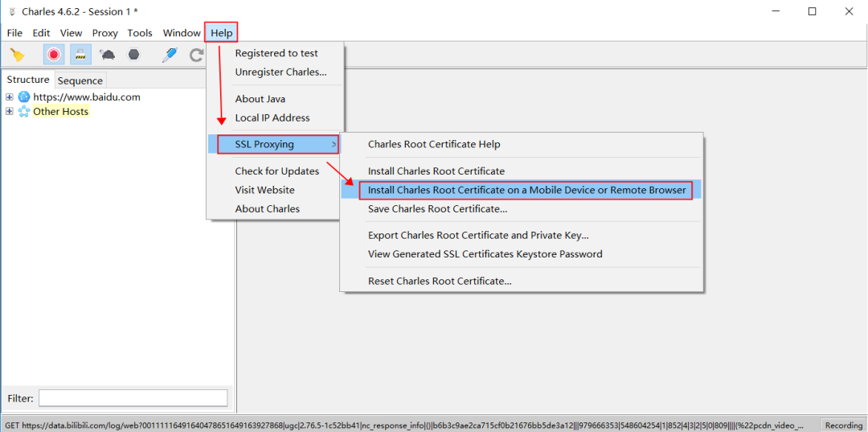Install root certificate on Mobile Device or Remote Browser
868x432 pixels.
tap(526, 190)
